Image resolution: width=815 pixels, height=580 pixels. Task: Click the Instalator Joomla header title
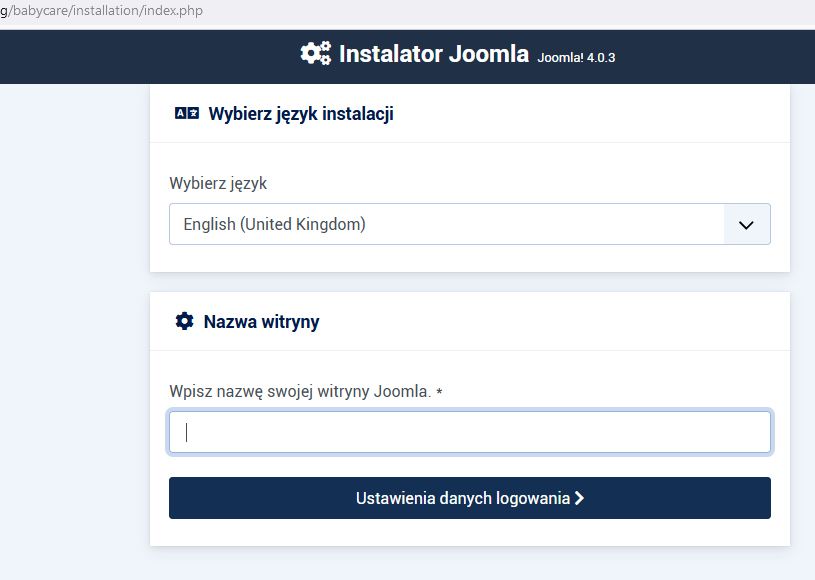pos(433,54)
